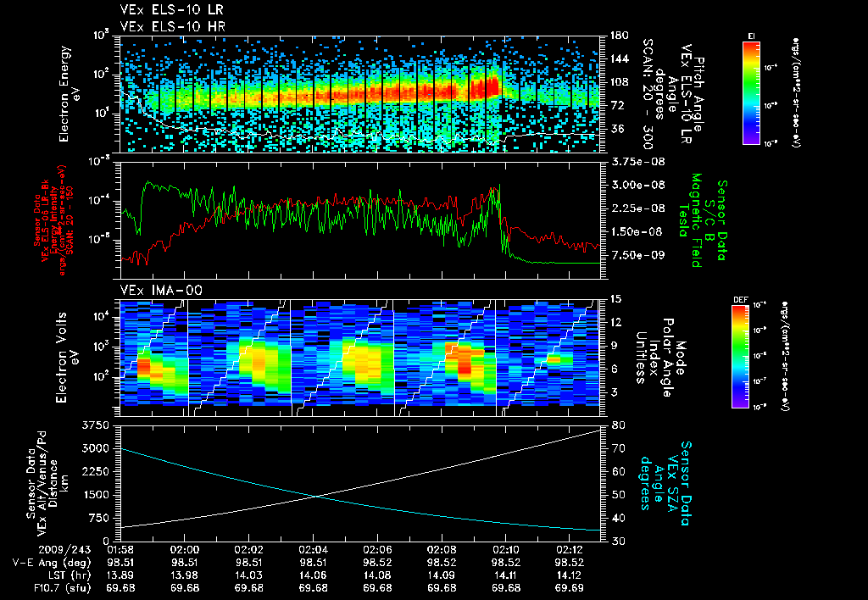Click the '02:10' time tick label
Viewport: 868px width, 600px height.
(x=505, y=550)
